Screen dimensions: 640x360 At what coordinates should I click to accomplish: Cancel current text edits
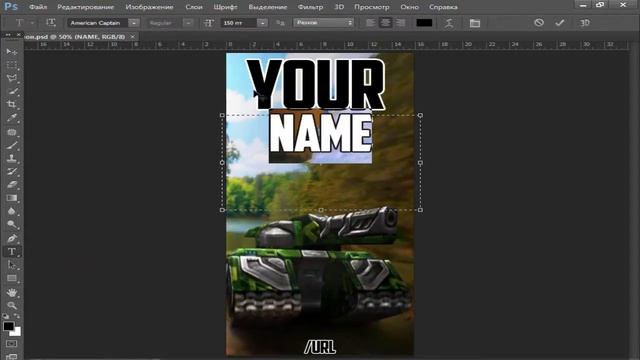tap(539, 23)
